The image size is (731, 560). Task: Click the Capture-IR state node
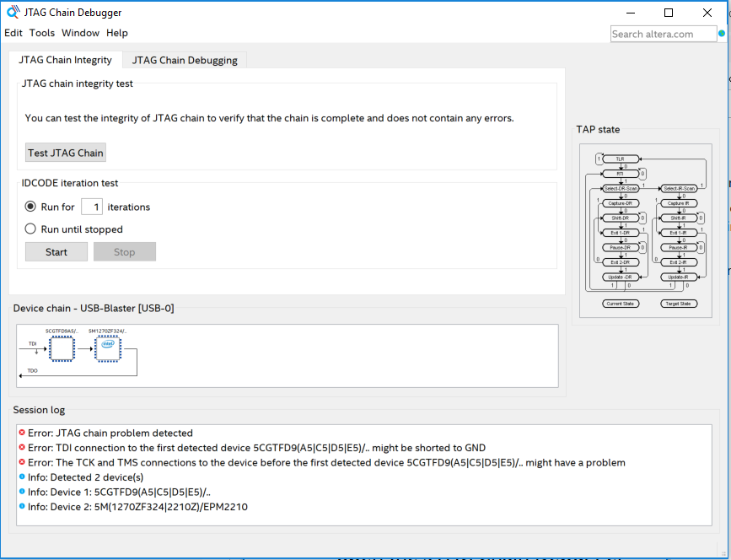click(x=679, y=203)
